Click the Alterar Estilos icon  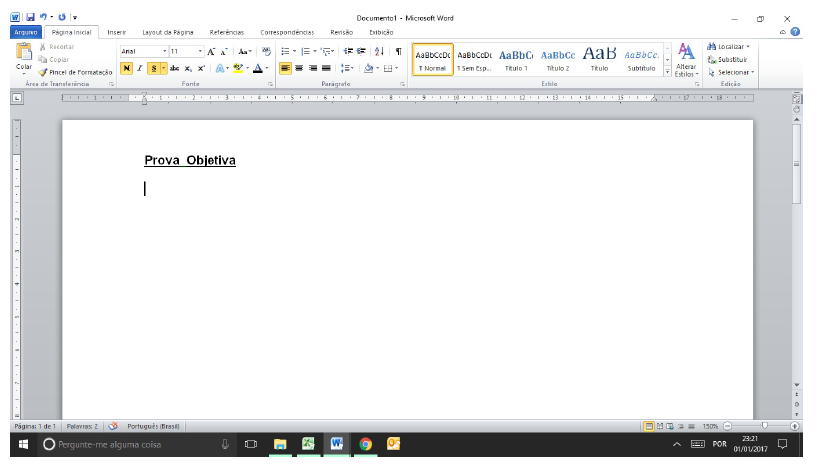686,59
